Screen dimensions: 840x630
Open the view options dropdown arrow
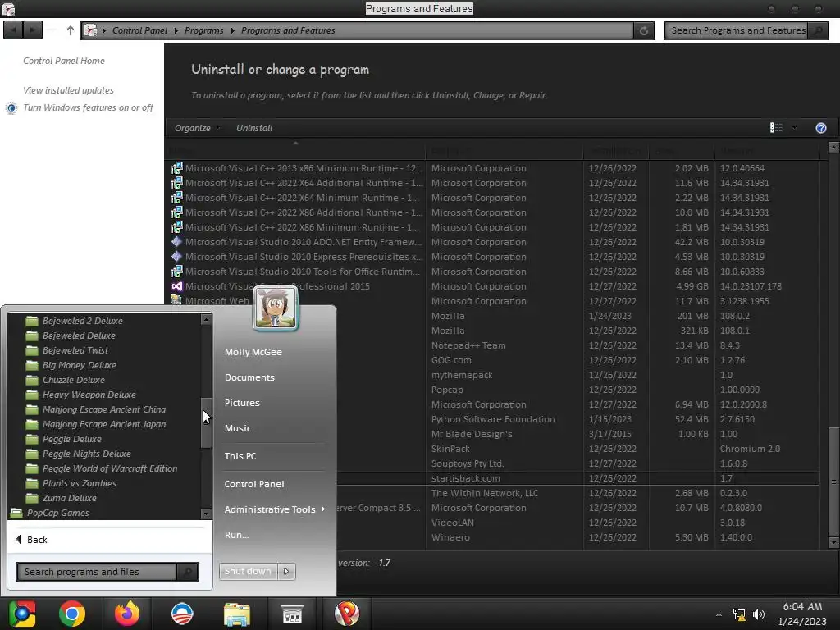click(794, 128)
